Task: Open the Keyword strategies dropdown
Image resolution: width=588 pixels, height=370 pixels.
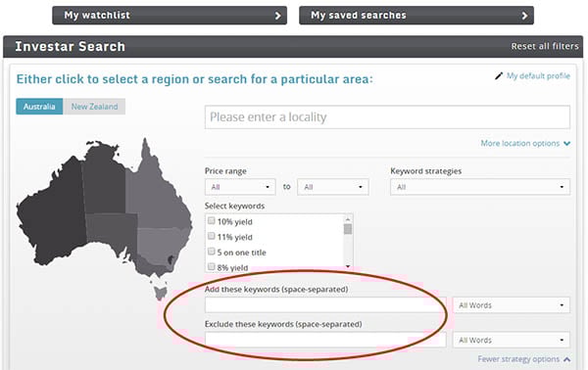Action: pos(480,187)
